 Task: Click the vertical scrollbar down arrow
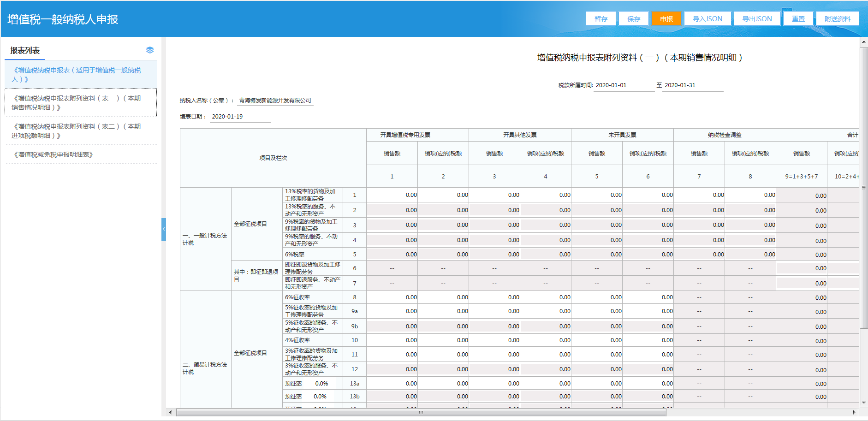[864, 403]
